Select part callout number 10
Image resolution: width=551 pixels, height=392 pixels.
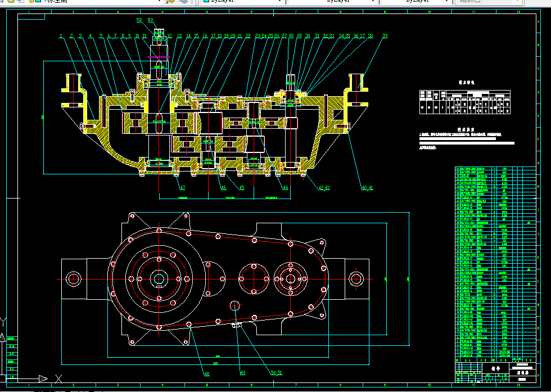coord(137,36)
